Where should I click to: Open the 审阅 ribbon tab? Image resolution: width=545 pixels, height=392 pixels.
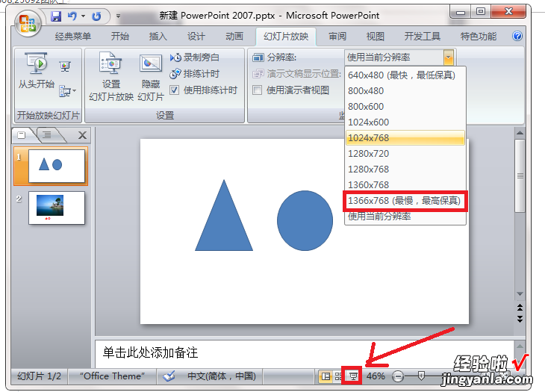click(337, 36)
